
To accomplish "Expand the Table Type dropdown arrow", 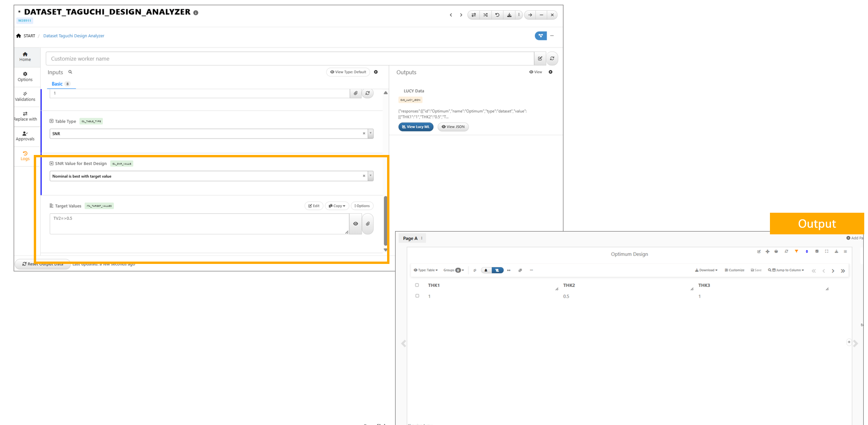I will [x=370, y=134].
